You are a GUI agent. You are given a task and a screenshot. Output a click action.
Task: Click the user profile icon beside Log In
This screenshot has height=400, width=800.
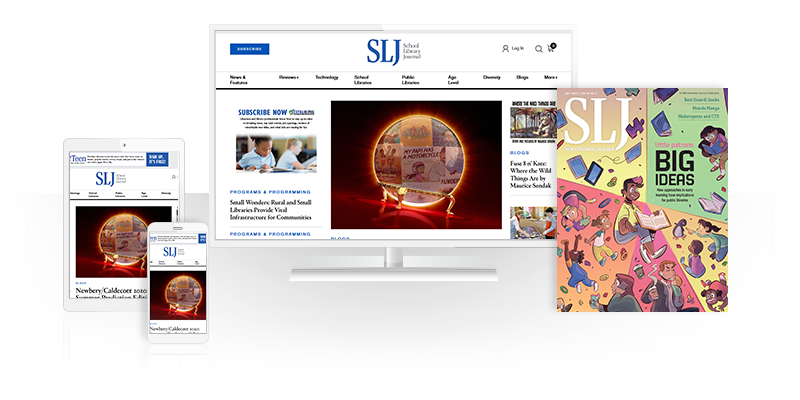click(x=505, y=48)
